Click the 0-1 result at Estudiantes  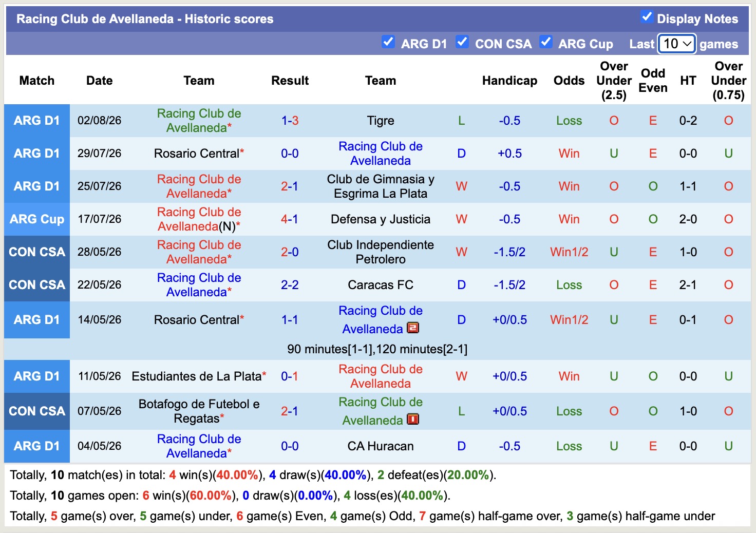point(290,376)
